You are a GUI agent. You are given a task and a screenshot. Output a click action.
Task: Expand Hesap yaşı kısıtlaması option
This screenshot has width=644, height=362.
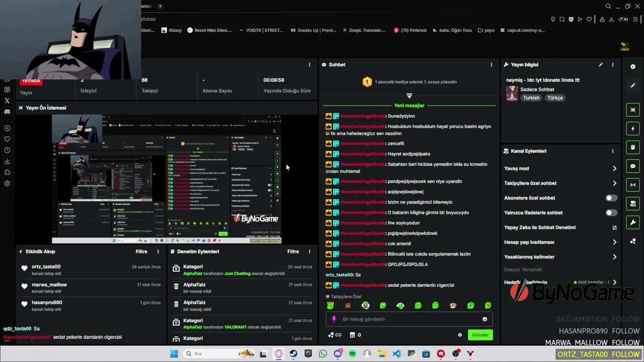coord(614,242)
